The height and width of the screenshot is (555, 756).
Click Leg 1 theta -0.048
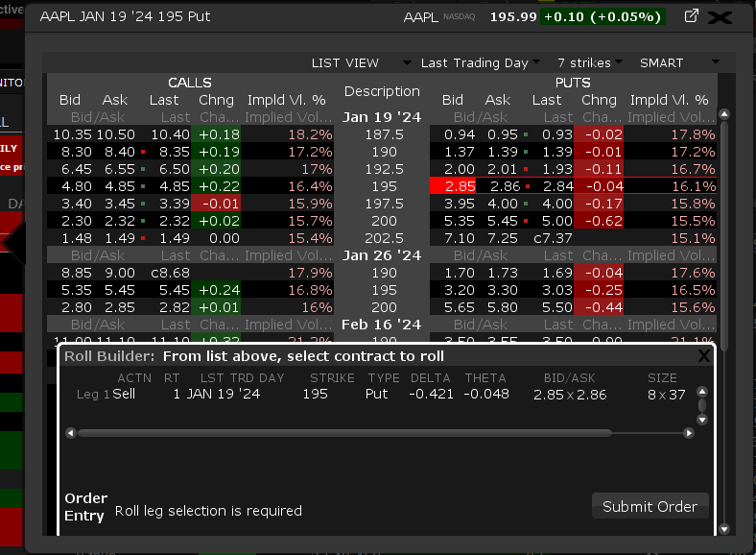coord(486,394)
